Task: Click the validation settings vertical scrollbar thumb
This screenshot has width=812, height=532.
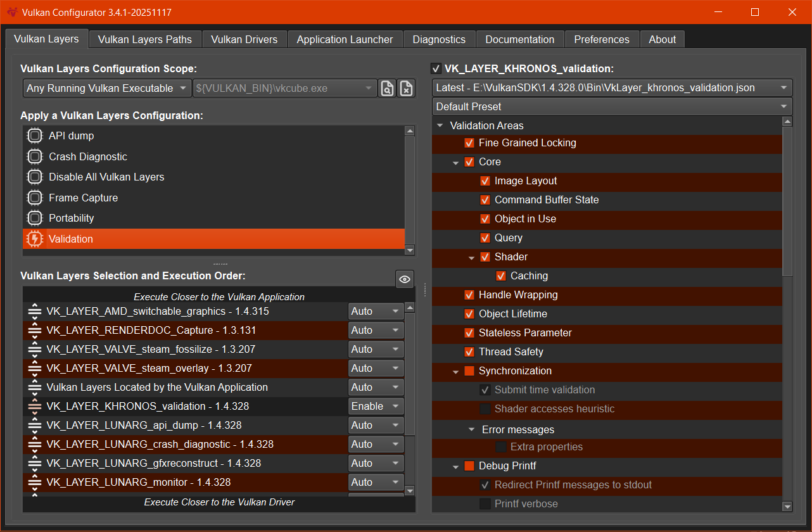Action: [787, 203]
